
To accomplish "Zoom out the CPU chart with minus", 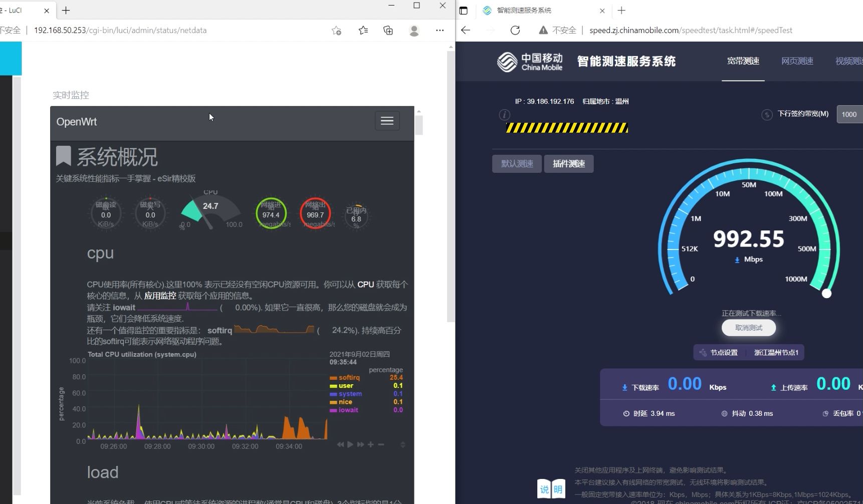I will [x=381, y=444].
